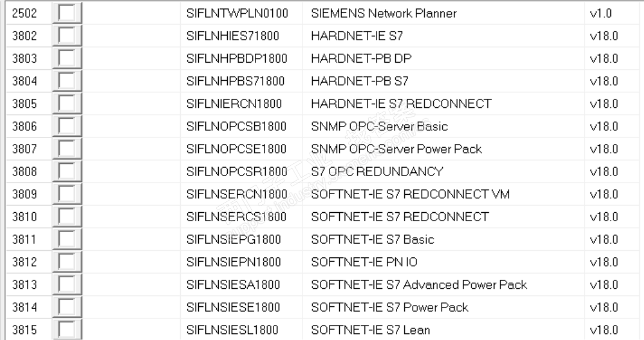The height and width of the screenshot is (340, 644).
Task: Enable the HARDNET-PB DP checkbox
Action: click(x=67, y=58)
